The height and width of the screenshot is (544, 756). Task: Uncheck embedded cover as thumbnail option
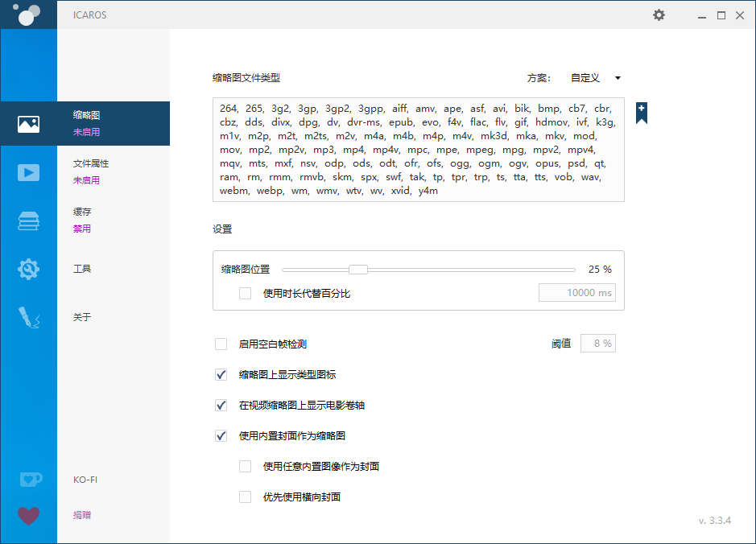(x=221, y=435)
